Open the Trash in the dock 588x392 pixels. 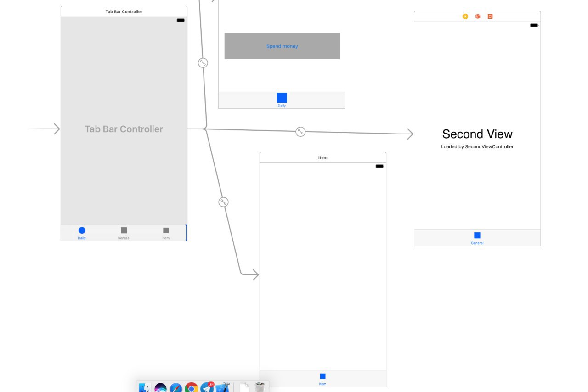pyautogui.click(x=260, y=388)
